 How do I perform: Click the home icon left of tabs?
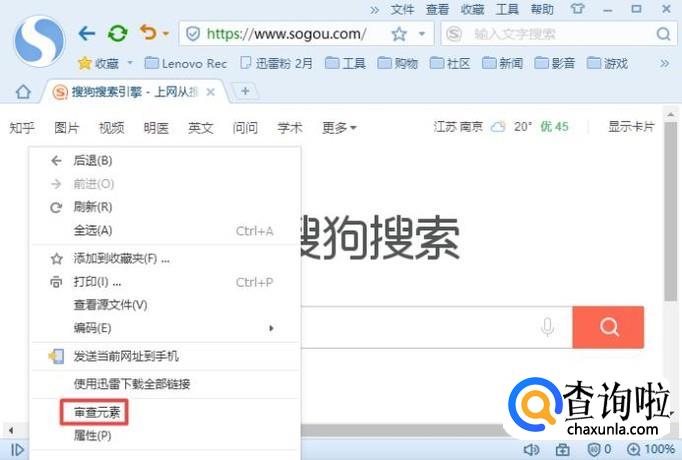pyautogui.click(x=23, y=92)
